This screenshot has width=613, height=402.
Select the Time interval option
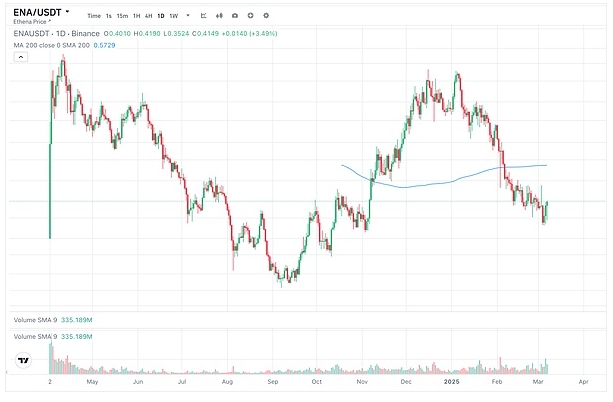pos(94,16)
